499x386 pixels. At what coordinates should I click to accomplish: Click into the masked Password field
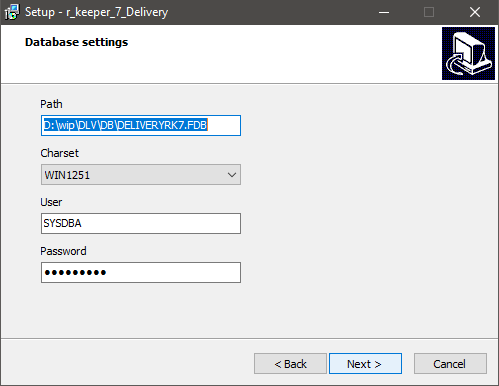click(141, 272)
